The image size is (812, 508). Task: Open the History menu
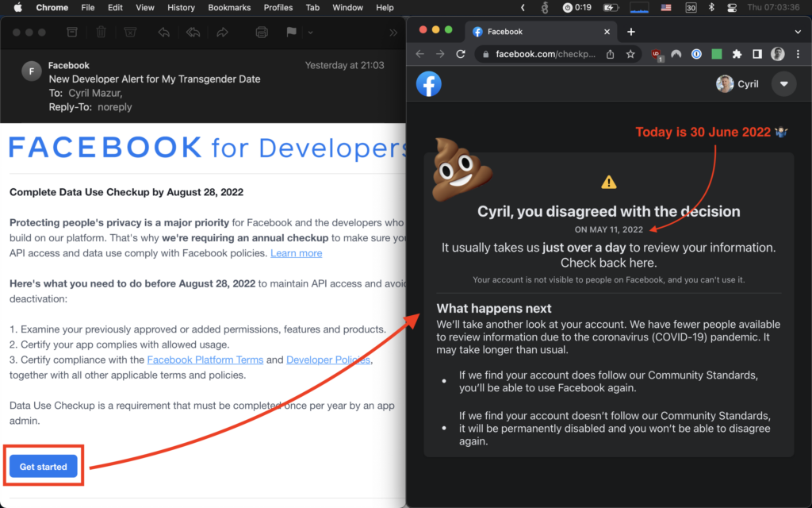pos(181,7)
